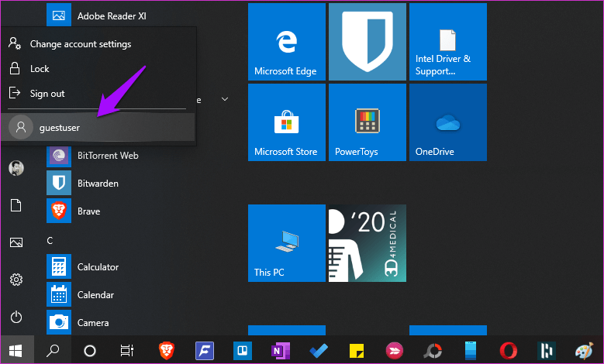Open the grey and red circular icon on taskbar

432,351
